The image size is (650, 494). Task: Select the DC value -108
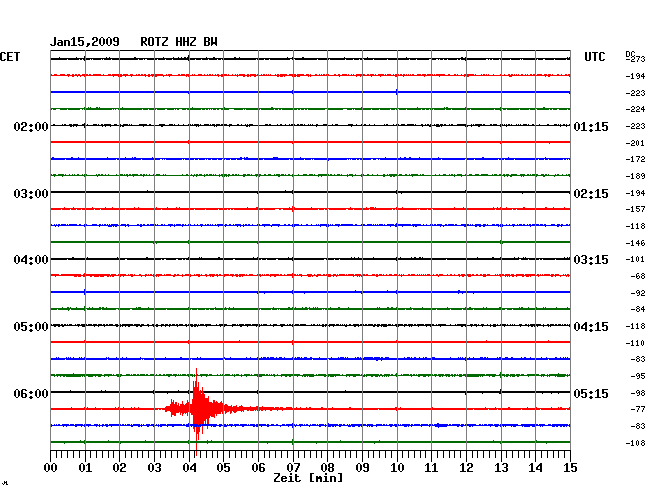coord(635,443)
